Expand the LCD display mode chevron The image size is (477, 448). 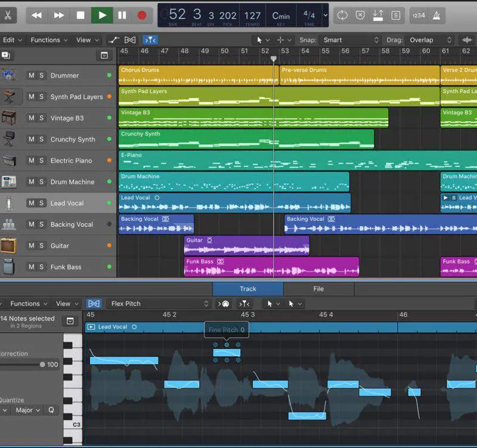(x=325, y=15)
